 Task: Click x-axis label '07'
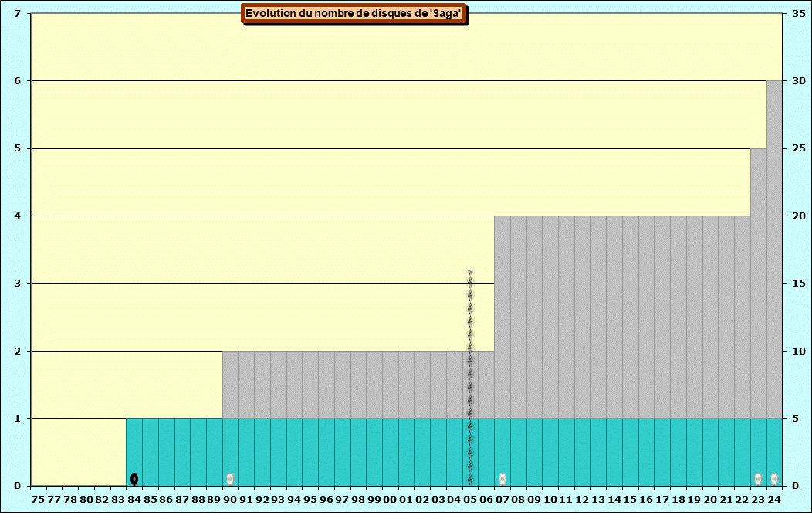(x=502, y=500)
